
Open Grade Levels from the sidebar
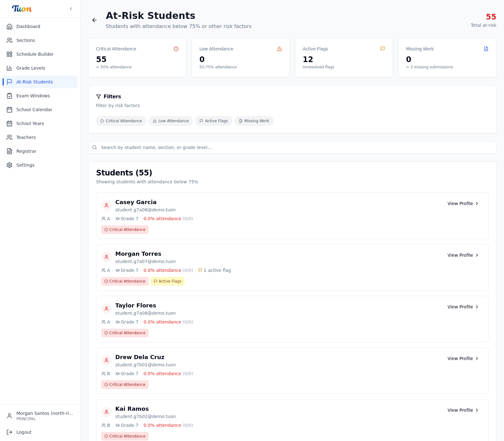tap(31, 68)
